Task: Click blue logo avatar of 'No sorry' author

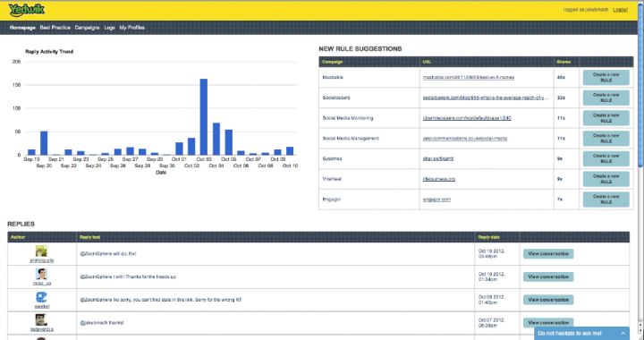Action: tap(41, 297)
